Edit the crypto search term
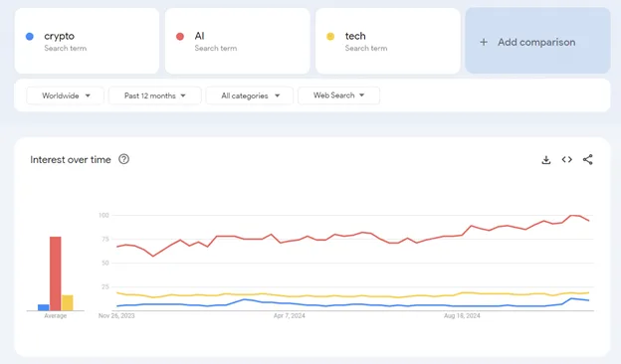The width and height of the screenshot is (621, 364). point(87,41)
